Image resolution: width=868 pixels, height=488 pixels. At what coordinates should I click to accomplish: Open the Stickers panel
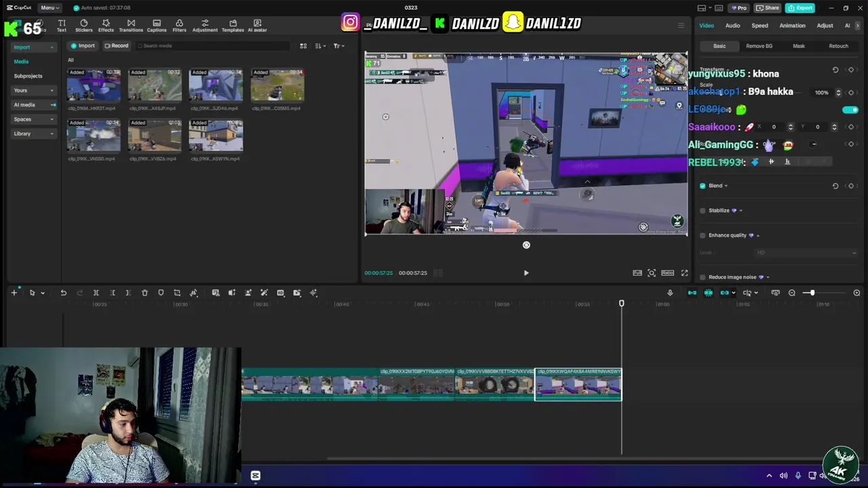pyautogui.click(x=84, y=26)
